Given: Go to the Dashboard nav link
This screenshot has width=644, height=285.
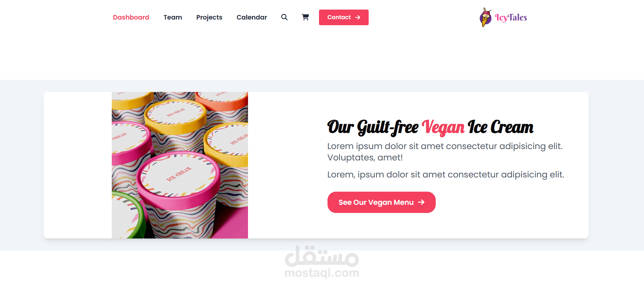Looking at the screenshot, I should 131,17.
